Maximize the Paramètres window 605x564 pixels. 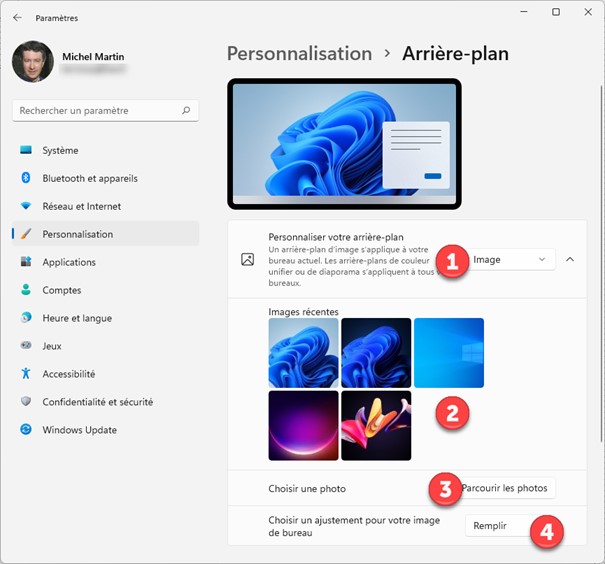pyautogui.click(x=556, y=12)
